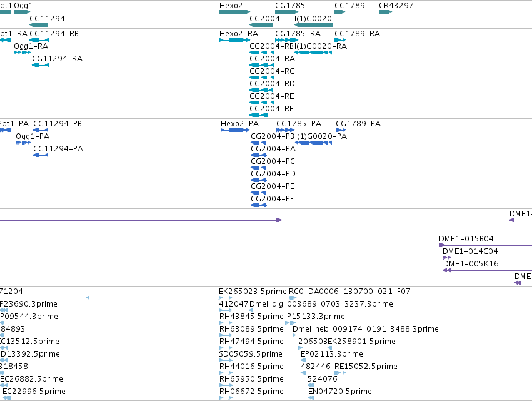
Task: Select the Hexo2-PA blue protein glyph
Action: 235,130
